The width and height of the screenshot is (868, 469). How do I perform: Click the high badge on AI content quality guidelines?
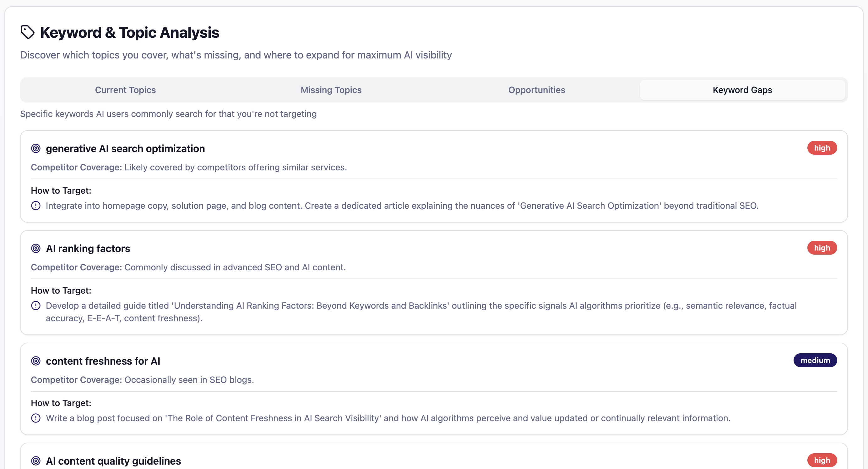pyautogui.click(x=822, y=460)
